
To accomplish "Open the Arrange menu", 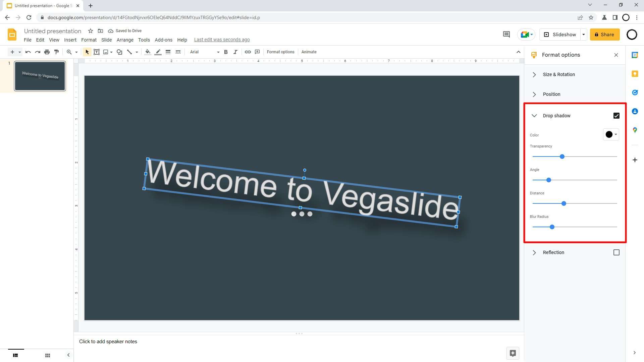I will 125,40.
